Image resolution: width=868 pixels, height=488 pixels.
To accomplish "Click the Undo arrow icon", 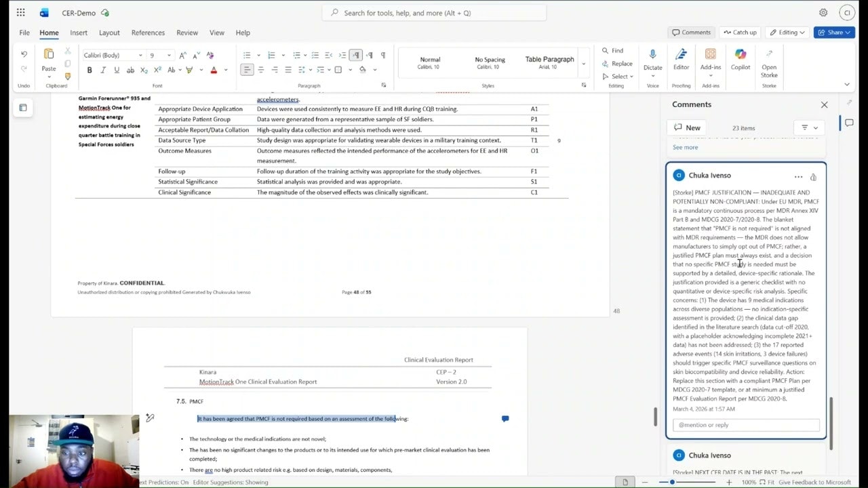I will point(24,55).
